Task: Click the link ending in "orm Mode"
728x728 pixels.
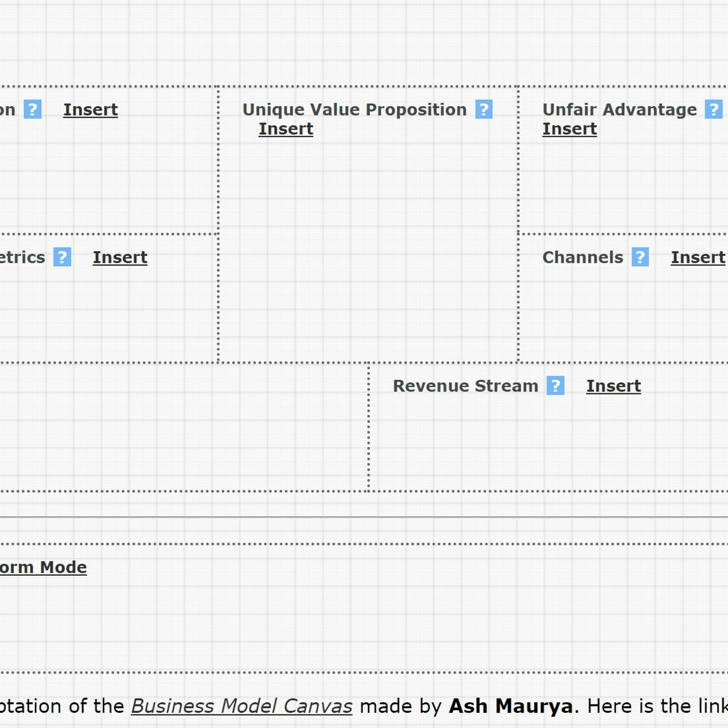Action: click(x=43, y=567)
